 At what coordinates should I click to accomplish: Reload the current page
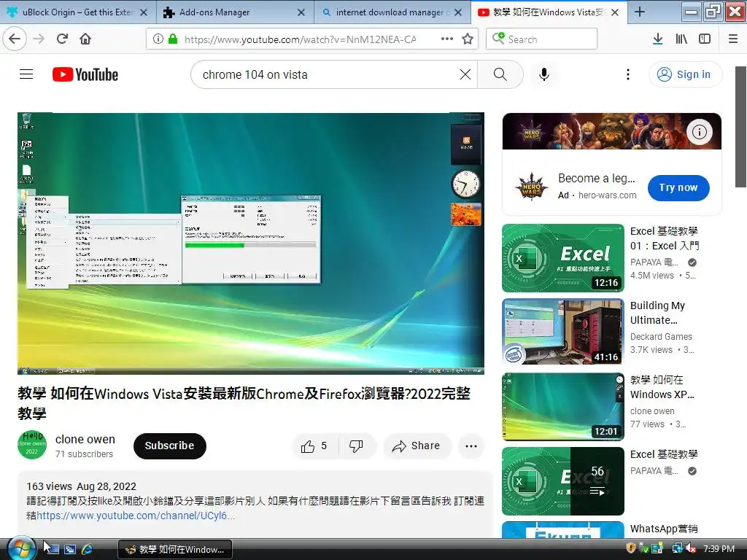pos(62,39)
